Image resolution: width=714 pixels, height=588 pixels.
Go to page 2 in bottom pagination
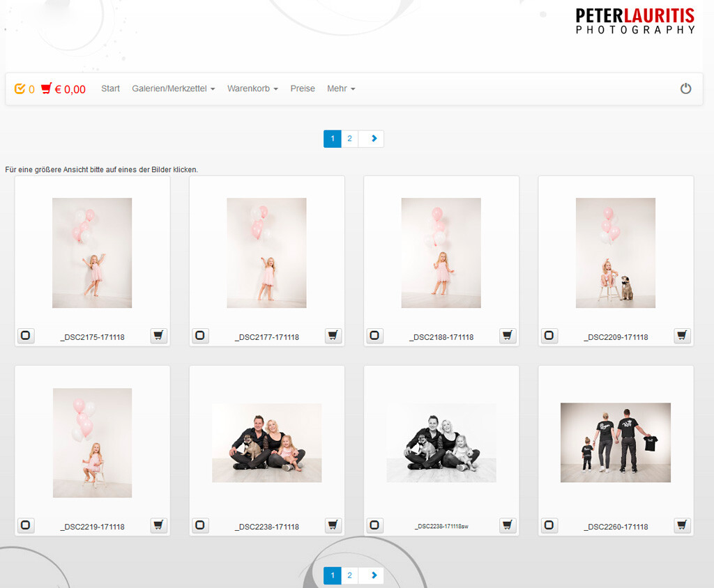pos(350,575)
